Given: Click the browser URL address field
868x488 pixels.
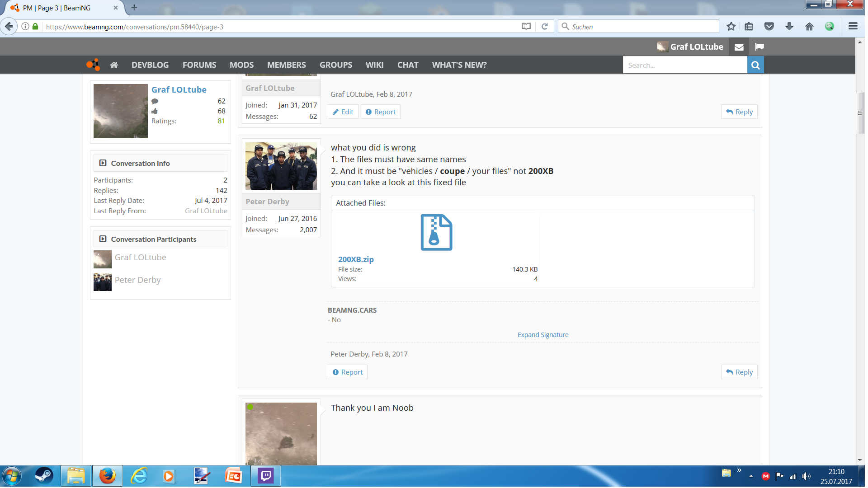Looking at the screenshot, I should click(x=280, y=27).
